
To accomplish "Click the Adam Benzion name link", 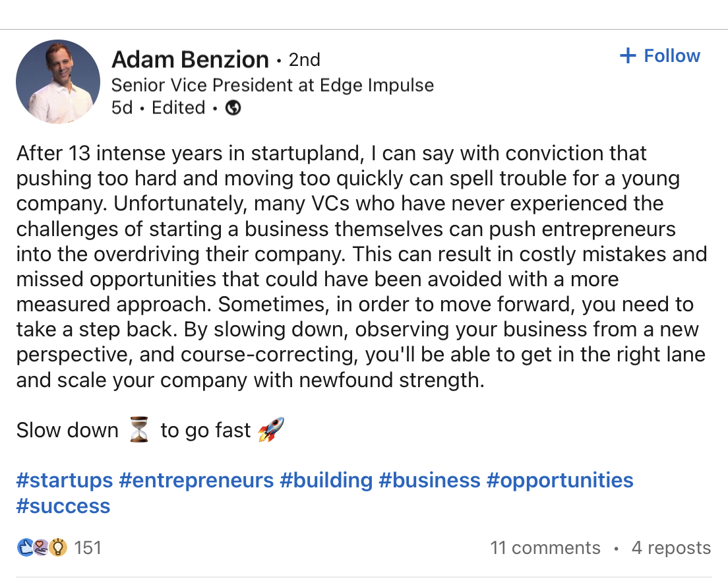I will [x=191, y=59].
